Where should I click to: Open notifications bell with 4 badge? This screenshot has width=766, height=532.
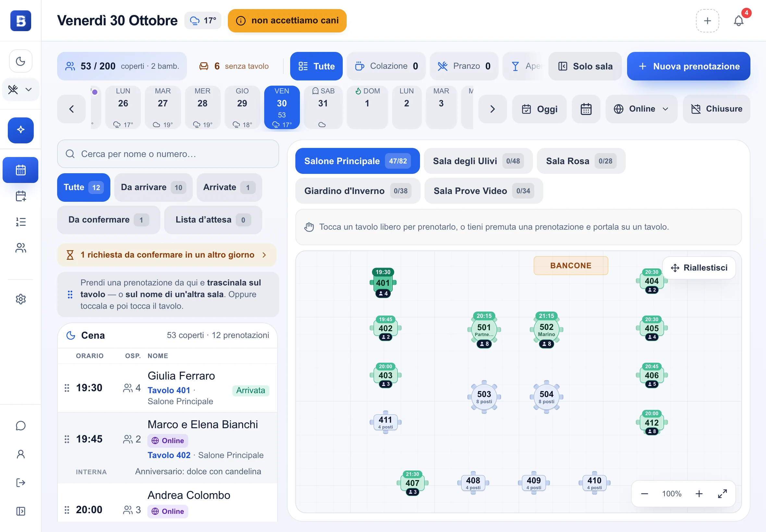pyautogui.click(x=739, y=21)
